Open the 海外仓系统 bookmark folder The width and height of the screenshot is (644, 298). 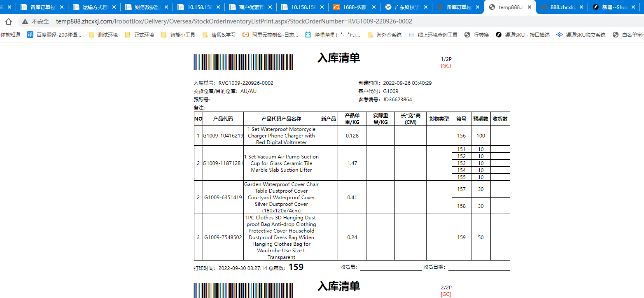point(385,35)
